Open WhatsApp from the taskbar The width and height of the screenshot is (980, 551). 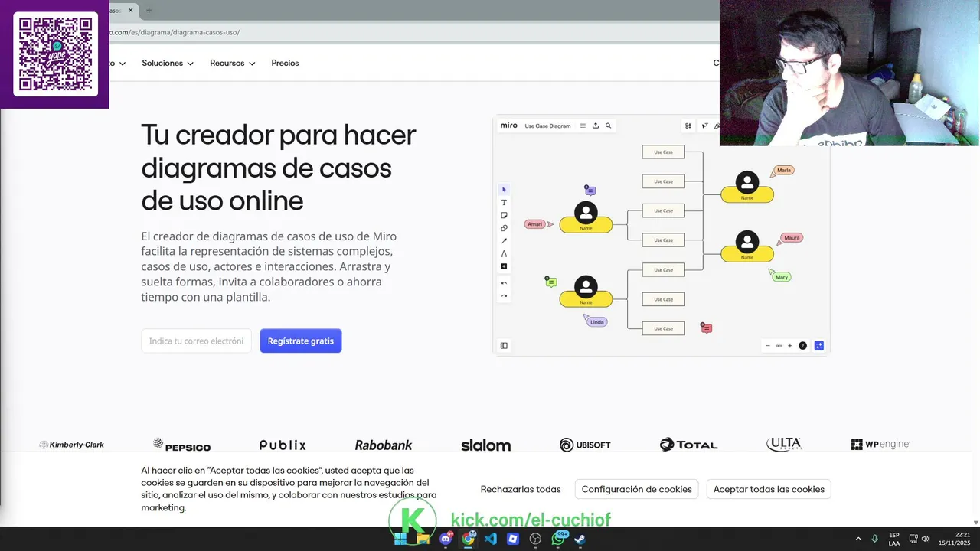coord(558,539)
